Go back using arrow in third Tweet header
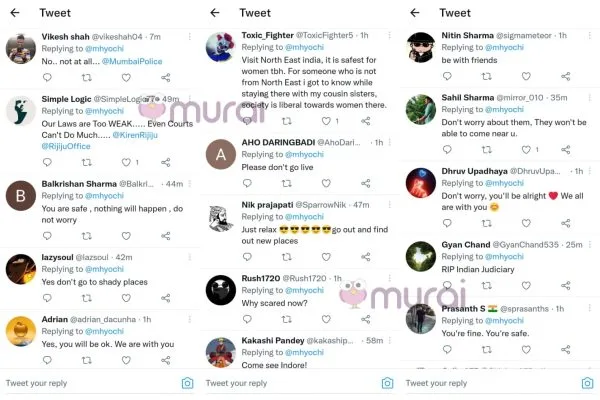The width and height of the screenshot is (600, 400). (415, 13)
